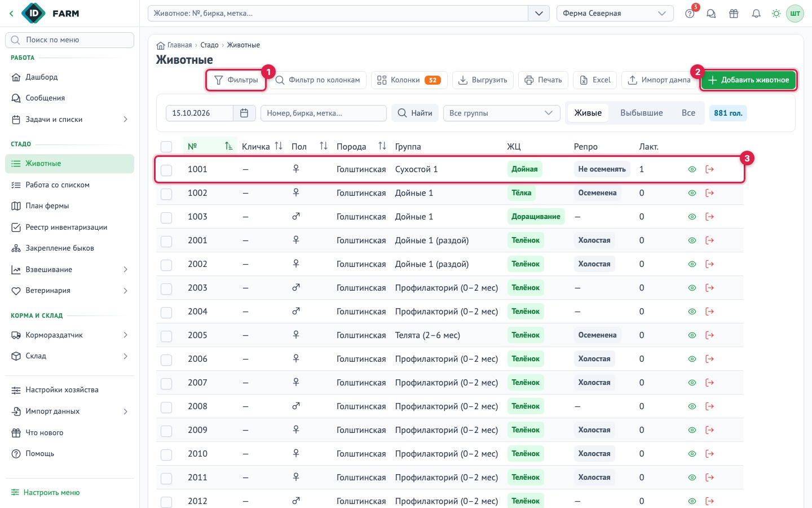View animal 1003 via eye icon
Image resolution: width=812 pixels, height=508 pixels.
692,217
